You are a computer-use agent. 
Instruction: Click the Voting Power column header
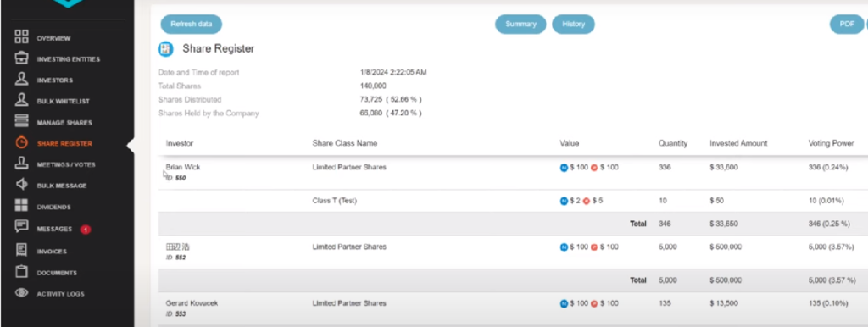click(831, 143)
